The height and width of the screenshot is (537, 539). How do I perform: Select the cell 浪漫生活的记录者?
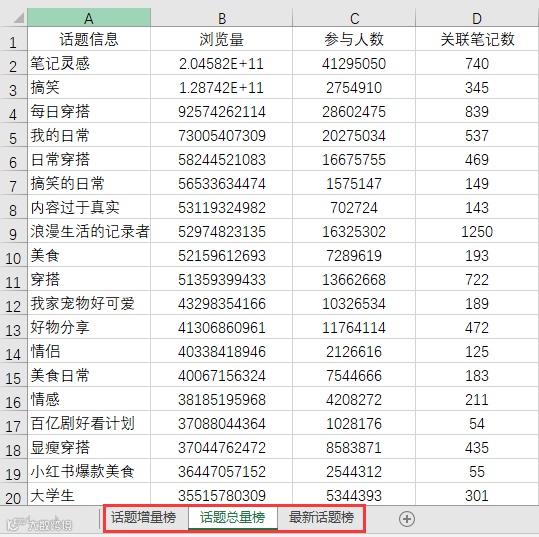point(89,231)
